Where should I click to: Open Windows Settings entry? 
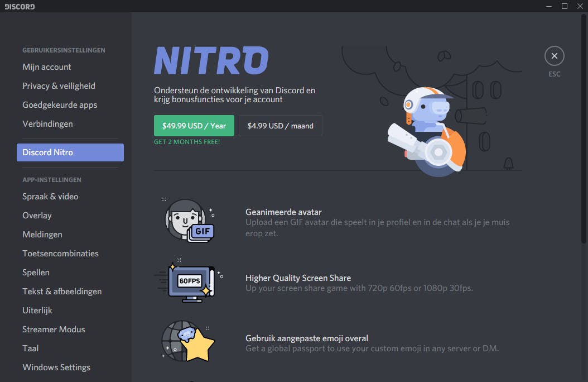click(70, 367)
